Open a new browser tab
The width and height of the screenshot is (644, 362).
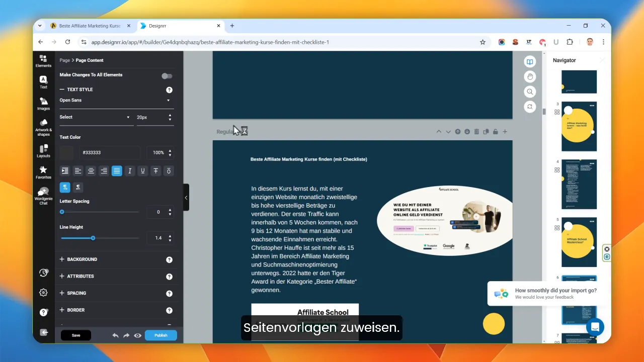(x=232, y=26)
